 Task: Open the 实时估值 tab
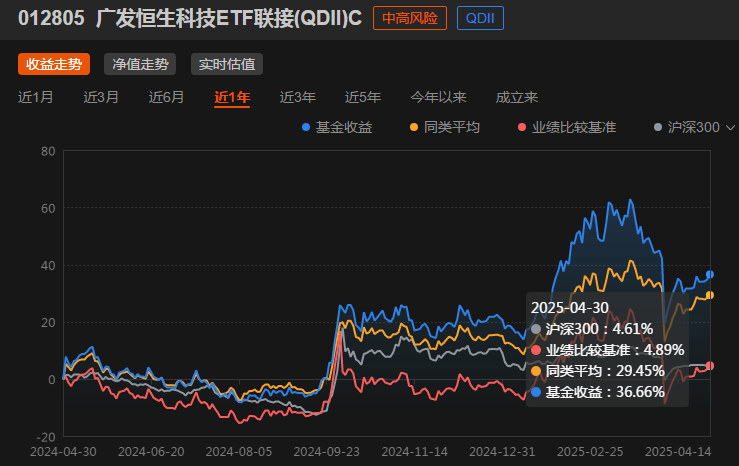[x=227, y=64]
